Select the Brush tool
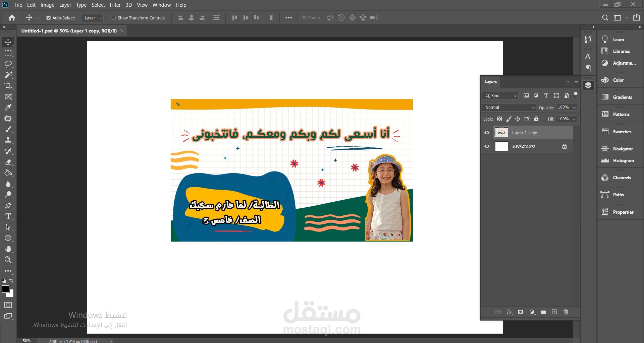 coord(8,129)
